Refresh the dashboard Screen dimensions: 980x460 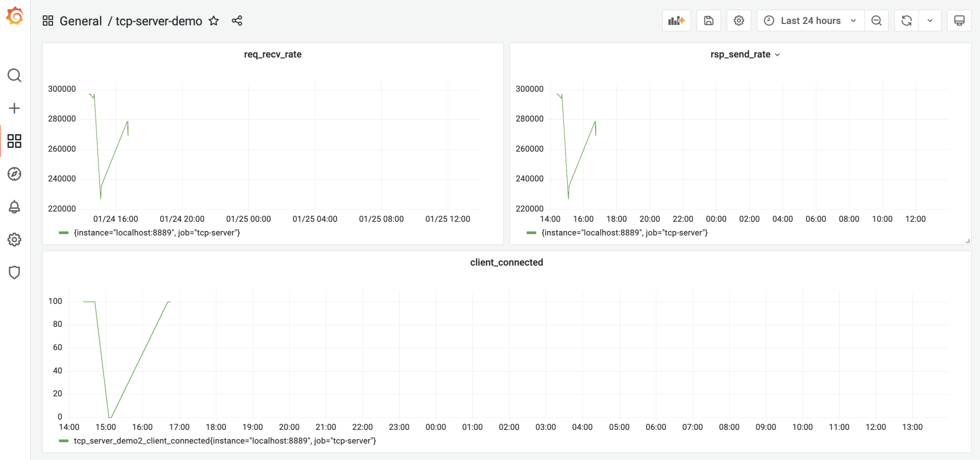click(906, 21)
